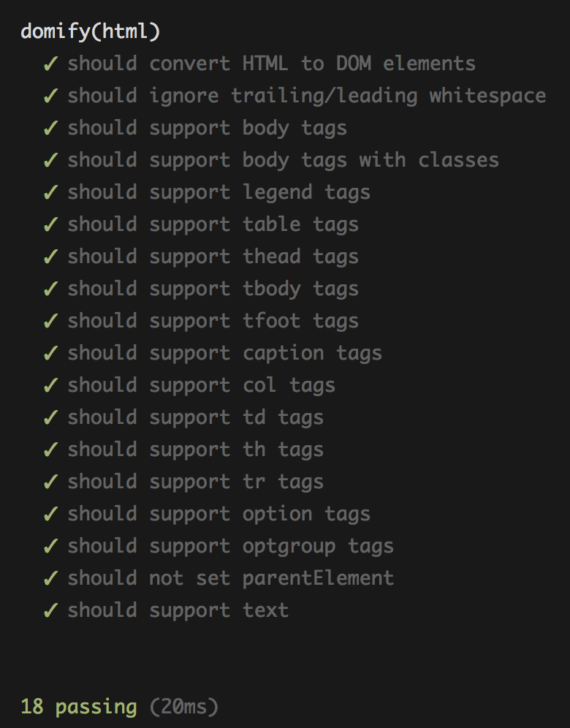Click the checkmark beside 'convert HTML to DOM elements'
This screenshot has width=570, height=728.
(x=50, y=64)
